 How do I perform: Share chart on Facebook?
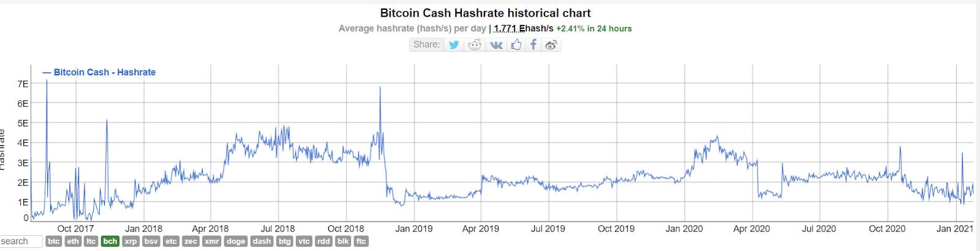click(x=533, y=45)
